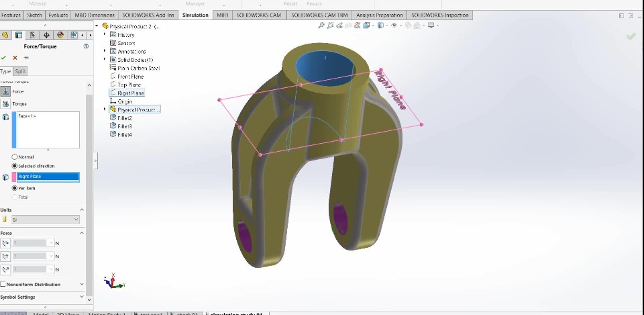Select Plain Carbon Steel material item
The width and height of the screenshot is (644, 315).
click(135, 68)
